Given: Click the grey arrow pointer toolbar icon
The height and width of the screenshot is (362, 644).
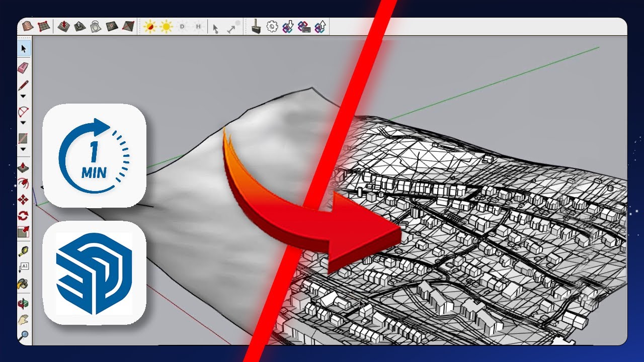Looking at the screenshot, I should coord(215,28).
